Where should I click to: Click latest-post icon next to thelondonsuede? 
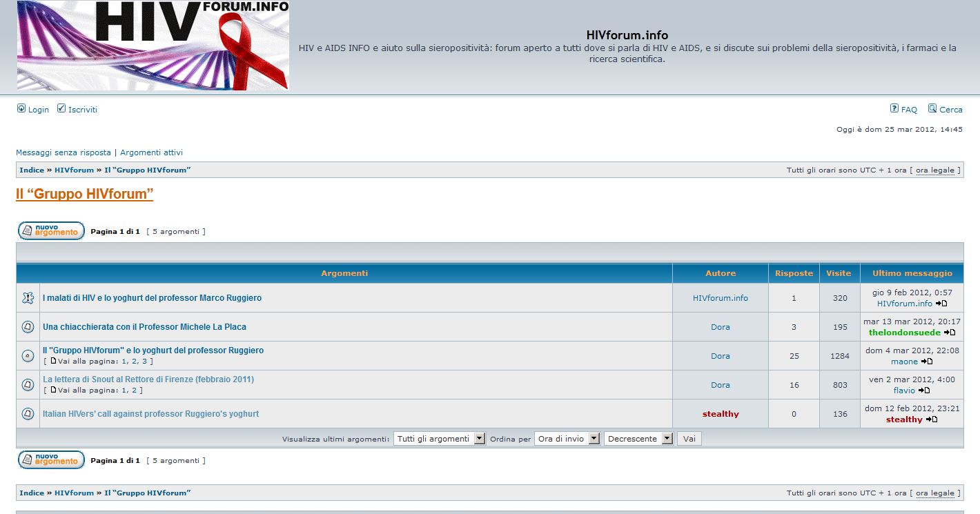tap(950, 333)
